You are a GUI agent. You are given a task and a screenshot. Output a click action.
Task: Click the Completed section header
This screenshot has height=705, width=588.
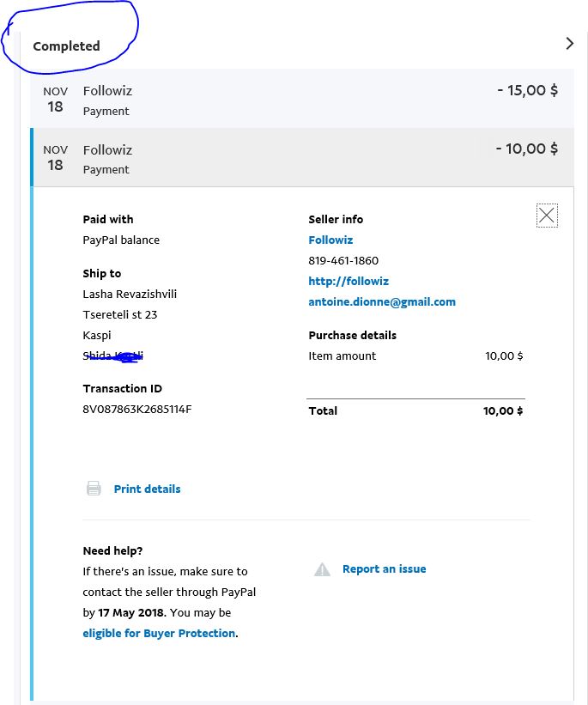pyautogui.click(x=67, y=46)
